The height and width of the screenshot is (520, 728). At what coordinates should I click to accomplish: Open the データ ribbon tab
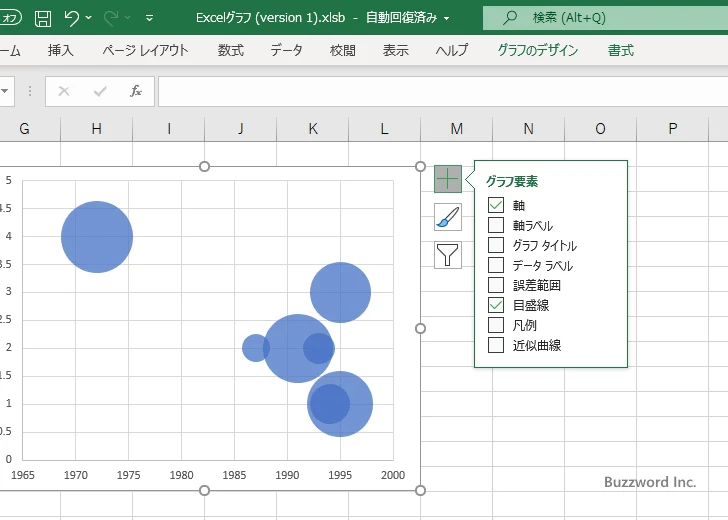[286, 50]
